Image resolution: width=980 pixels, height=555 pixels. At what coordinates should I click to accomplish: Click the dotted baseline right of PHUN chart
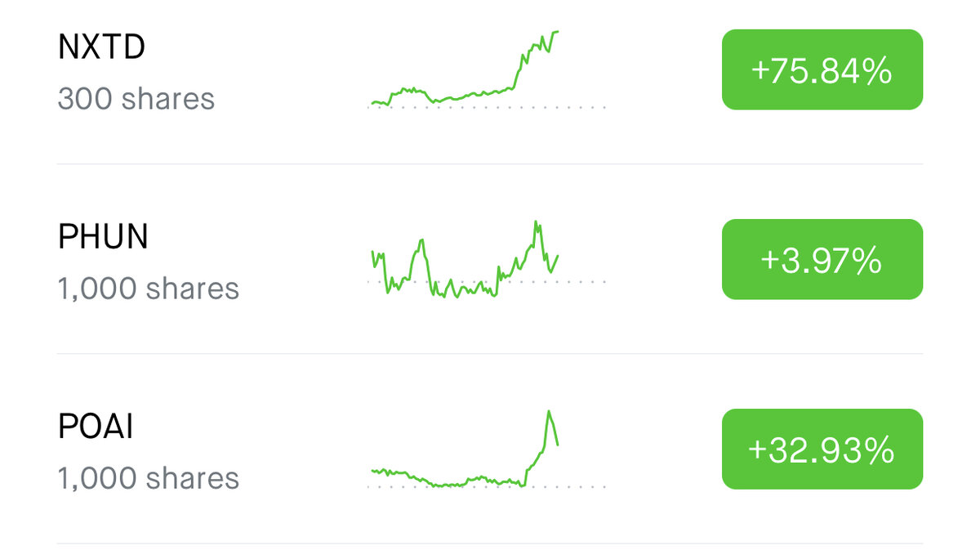point(583,281)
